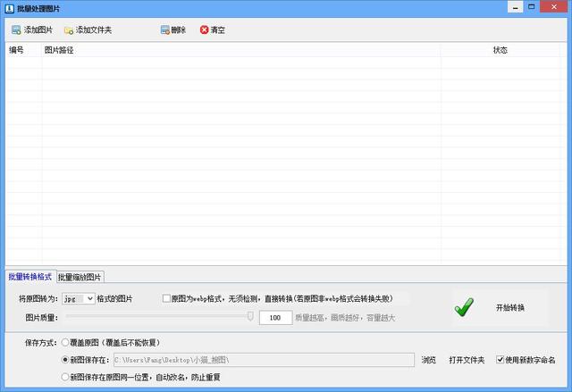Viewport: 572px width, 392px height.
Task: Click the 状态 column header
Action: point(500,50)
